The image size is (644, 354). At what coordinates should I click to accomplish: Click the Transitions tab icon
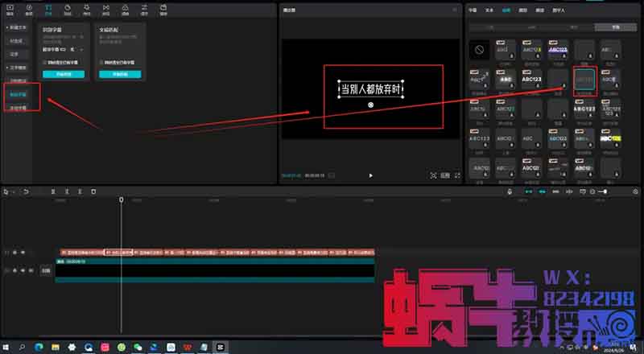click(x=106, y=10)
